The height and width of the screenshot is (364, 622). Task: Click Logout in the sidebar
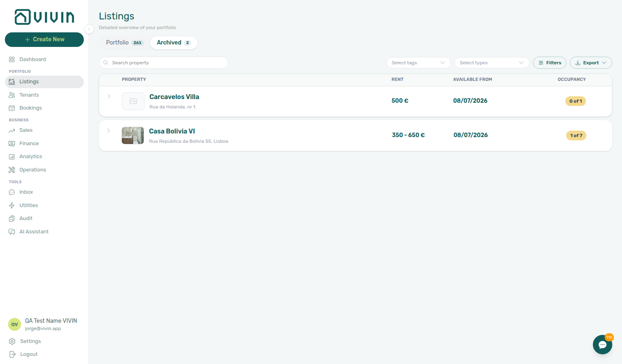(x=44, y=354)
